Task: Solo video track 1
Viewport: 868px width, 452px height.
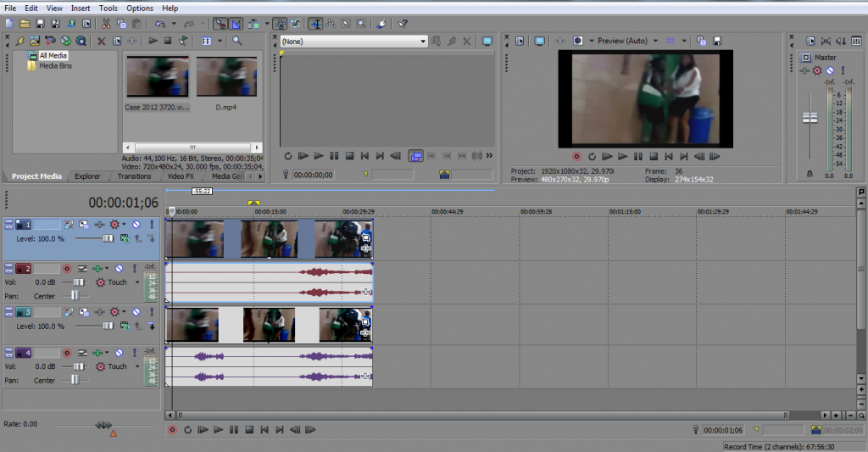Action: [151, 225]
